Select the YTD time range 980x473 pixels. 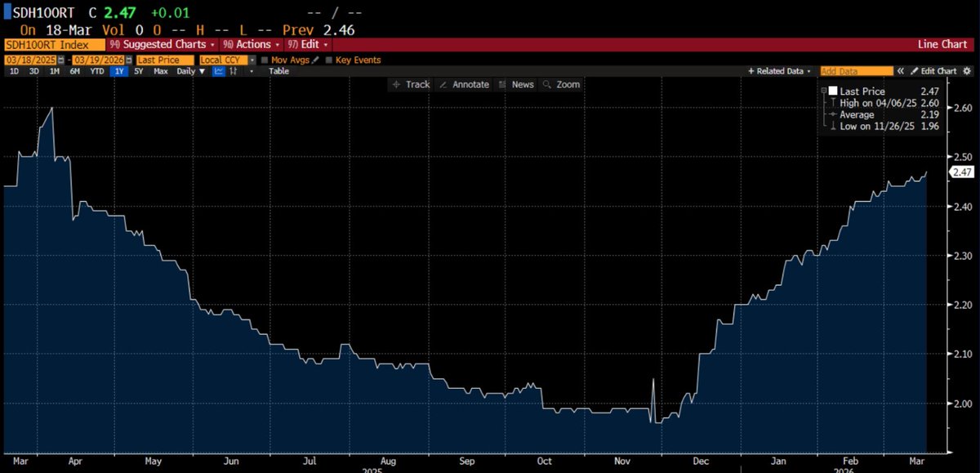[x=96, y=72]
